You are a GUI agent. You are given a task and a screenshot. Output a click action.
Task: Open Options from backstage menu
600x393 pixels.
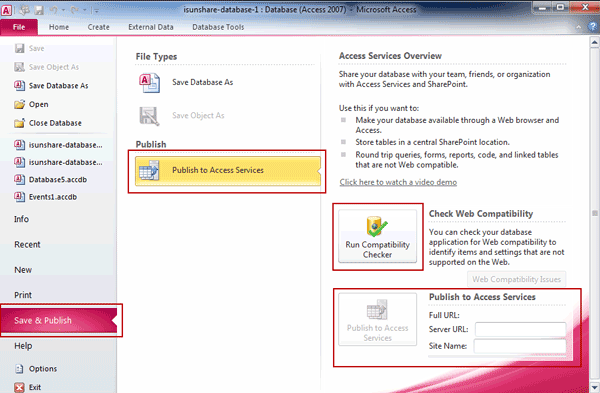pyautogui.click(x=36, y=369)
